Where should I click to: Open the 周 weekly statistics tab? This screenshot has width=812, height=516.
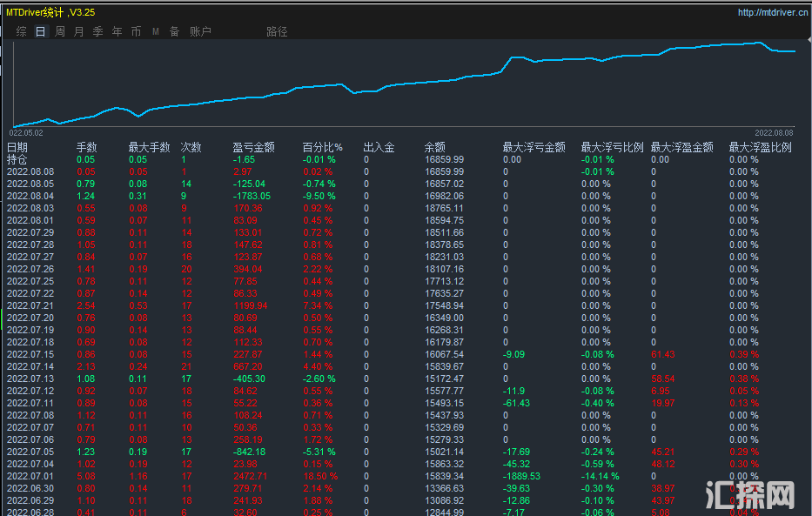(60, 31)
